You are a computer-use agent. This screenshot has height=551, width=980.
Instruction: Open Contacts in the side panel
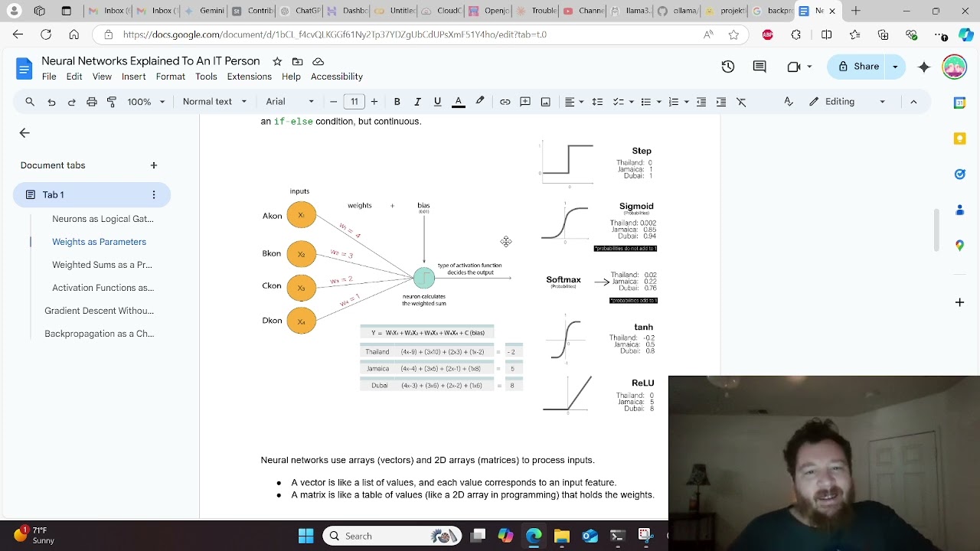pyautogui.click(x=960, y=210)
